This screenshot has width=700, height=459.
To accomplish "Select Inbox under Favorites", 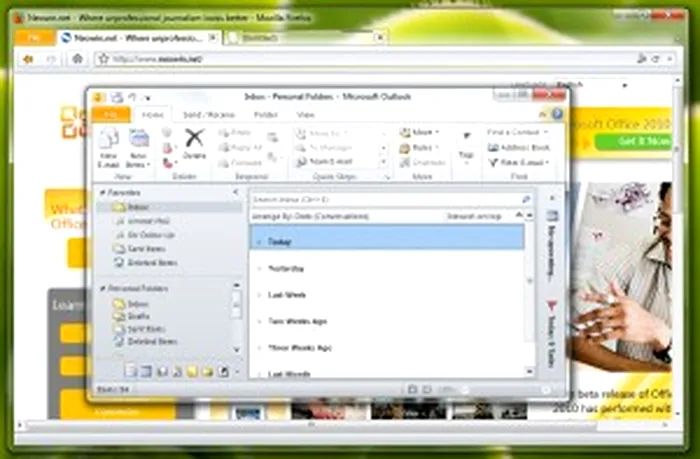I will coord(170,207).
